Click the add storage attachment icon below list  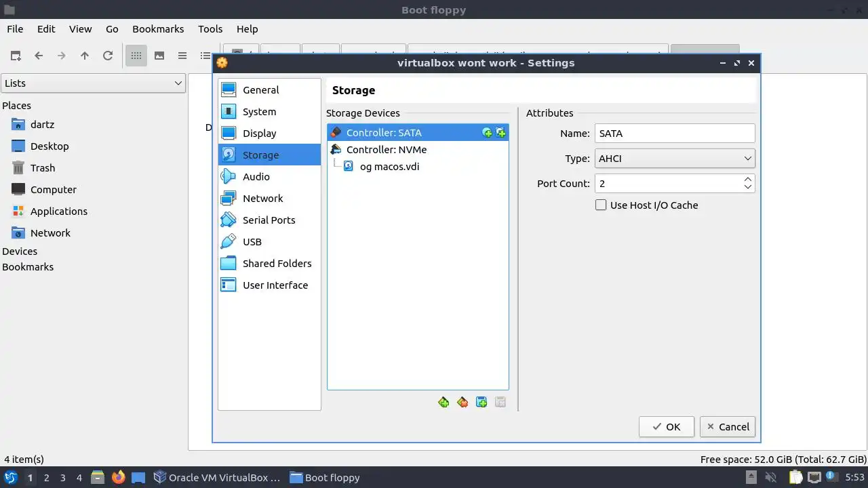coord(481,403)
